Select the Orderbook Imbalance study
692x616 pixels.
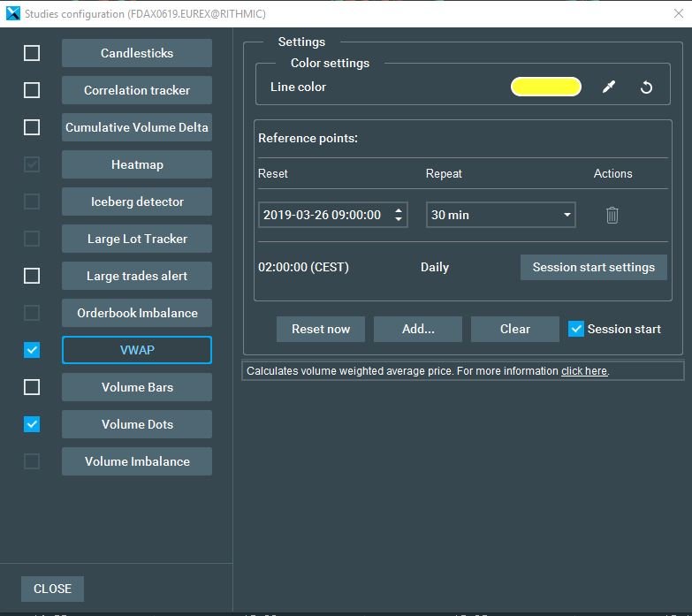(137, 313)
